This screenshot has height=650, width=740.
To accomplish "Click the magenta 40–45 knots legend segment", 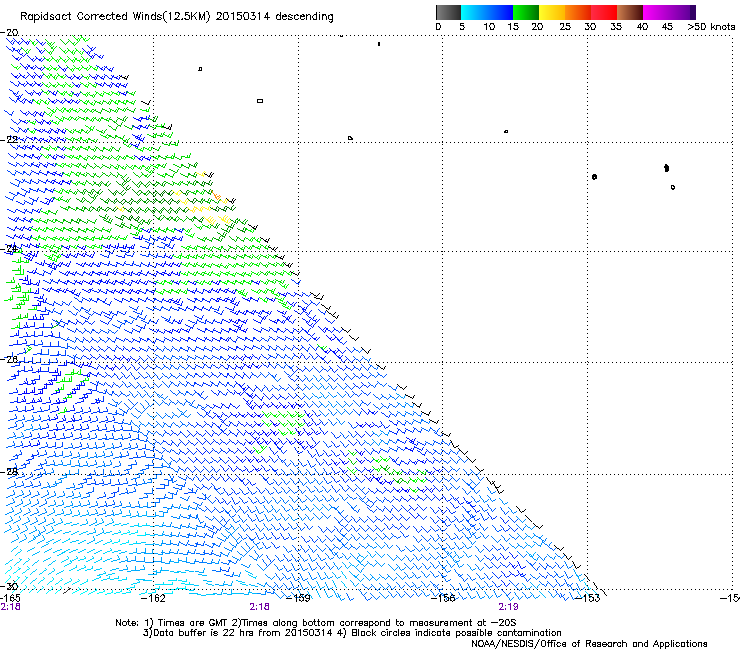I will 656,12.
